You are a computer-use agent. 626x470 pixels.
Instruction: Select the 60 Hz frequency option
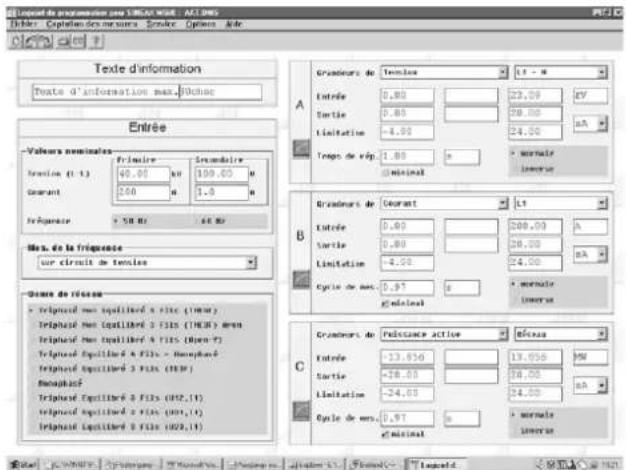click(211, 221)
